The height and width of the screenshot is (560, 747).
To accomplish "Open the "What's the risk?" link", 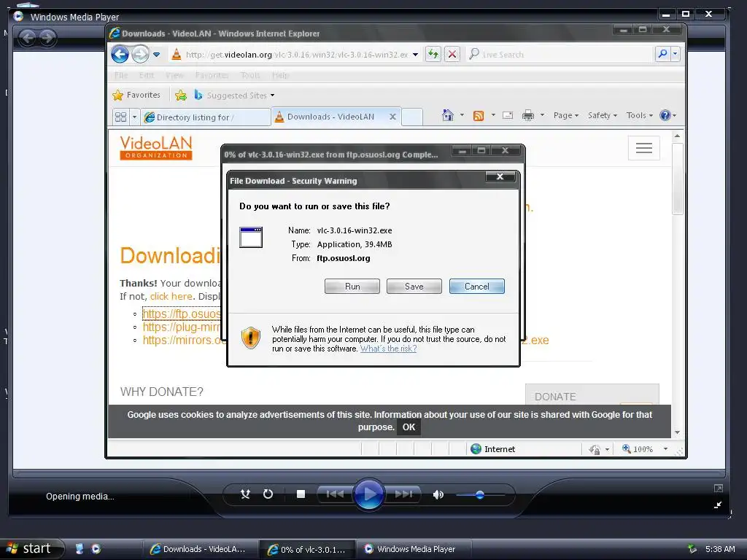I will coord(388,349).
